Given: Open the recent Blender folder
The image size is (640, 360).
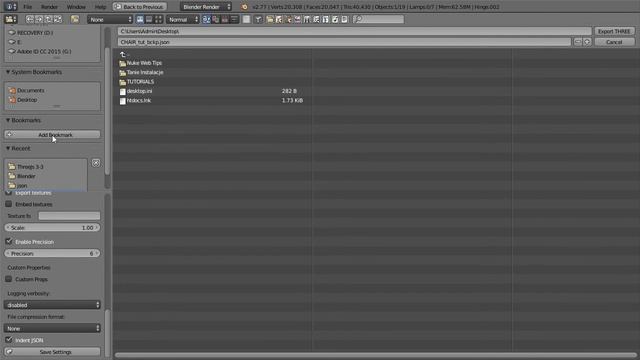Looking at the screenshot, I should [x=26, y=176].
